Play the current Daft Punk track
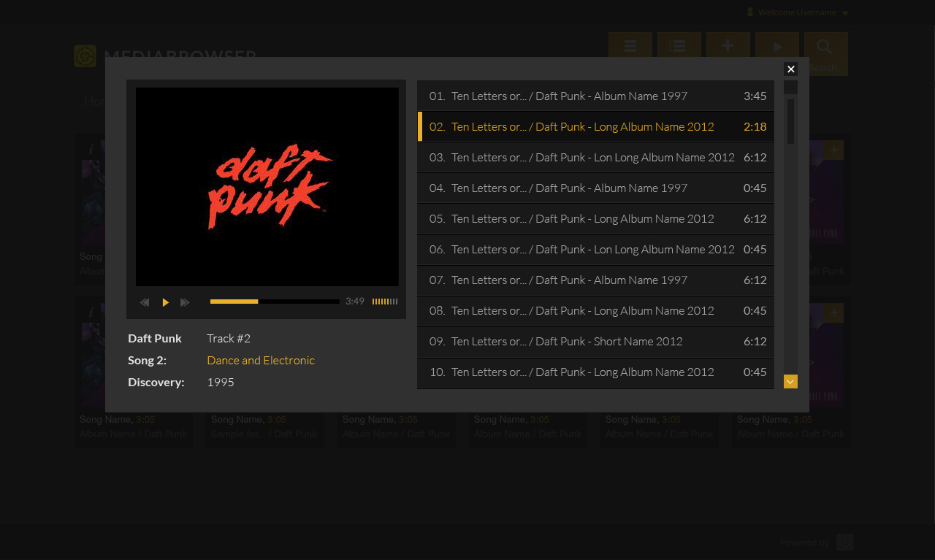The image size is (935, 560). pos(166,302)
